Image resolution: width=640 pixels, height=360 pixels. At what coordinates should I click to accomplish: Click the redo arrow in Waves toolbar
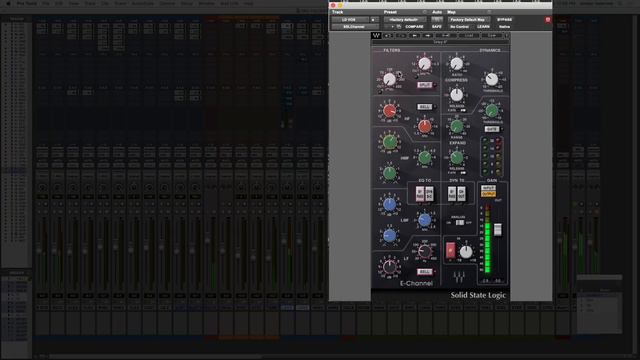tap(400, 36)
